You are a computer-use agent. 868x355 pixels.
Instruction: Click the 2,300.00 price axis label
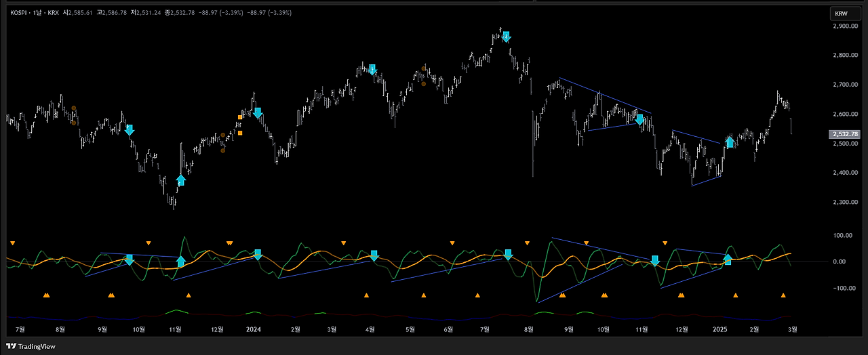tap(845, 202)
